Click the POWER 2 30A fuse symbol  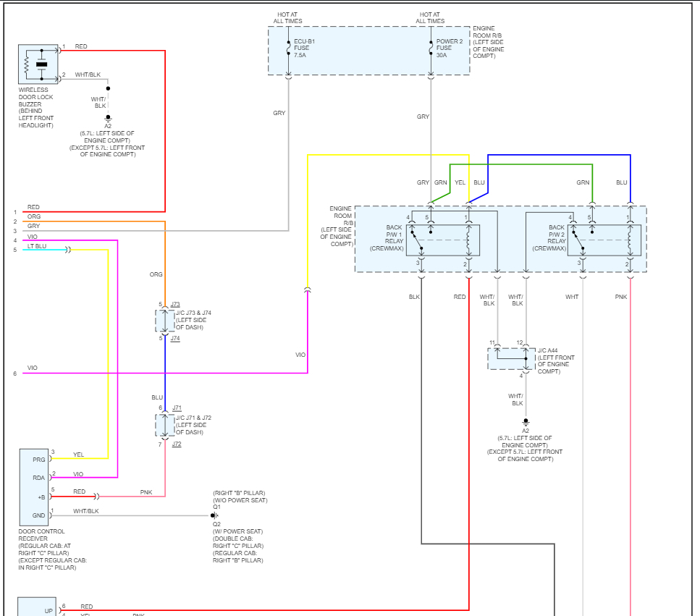(431, 48)
